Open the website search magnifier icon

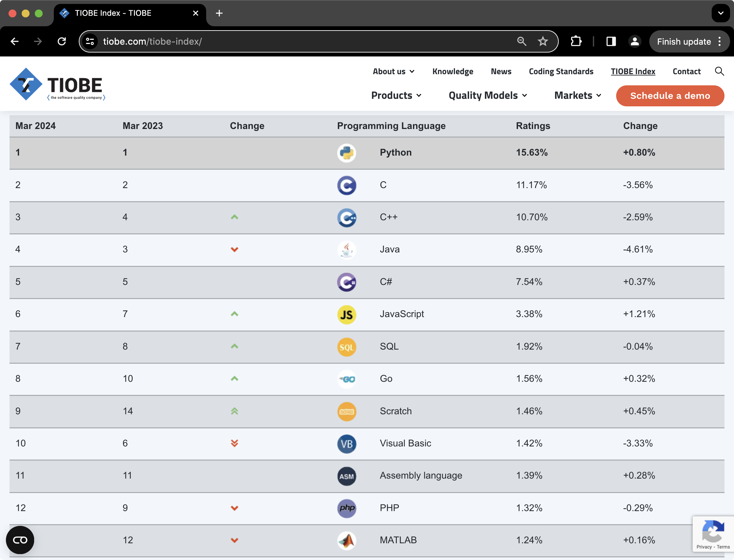tap(719, 71)
